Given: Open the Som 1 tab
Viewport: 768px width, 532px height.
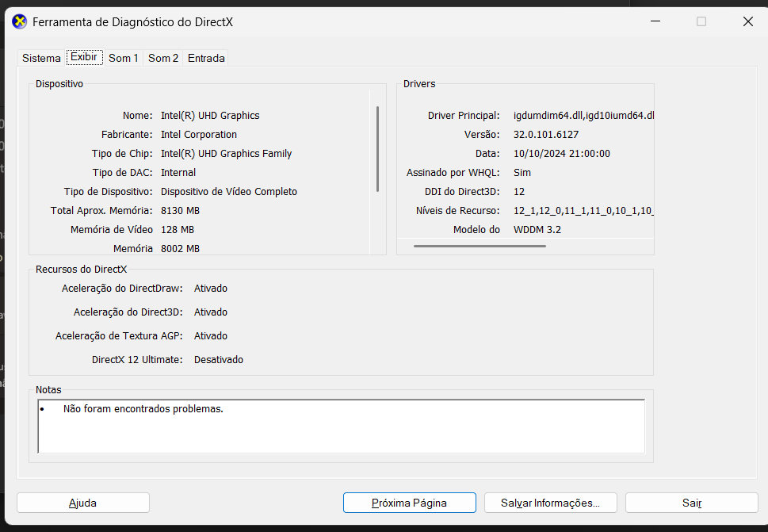Looking at the screenshot, I should [123, 58].
